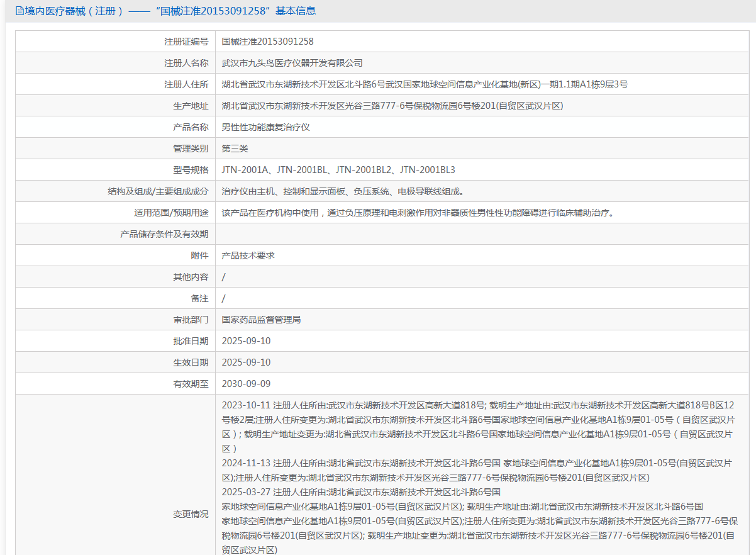This screenshot has height=555, width=756.
Task: Click the 产品技术要求 attachment link
Action: pyautogui.click(x=248, y=255)
